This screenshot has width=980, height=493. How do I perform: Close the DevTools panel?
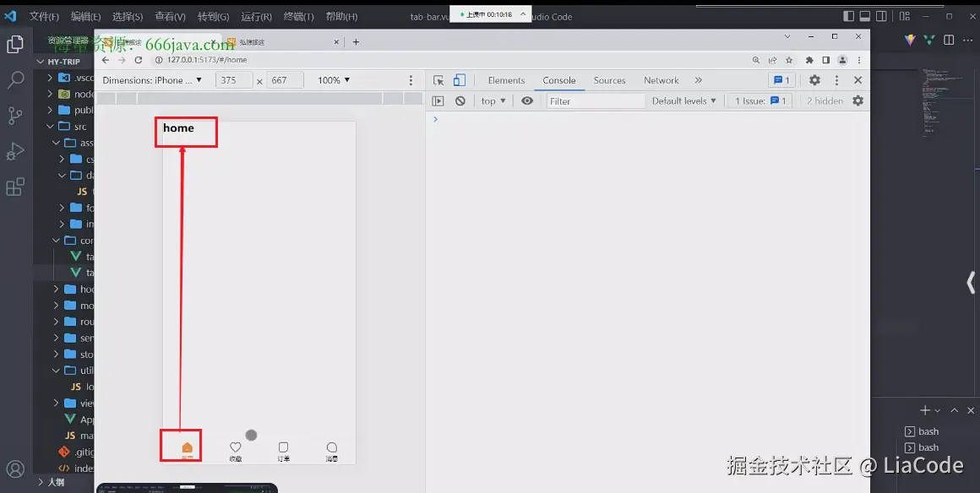pyautogui.click(x=857, y=80)
